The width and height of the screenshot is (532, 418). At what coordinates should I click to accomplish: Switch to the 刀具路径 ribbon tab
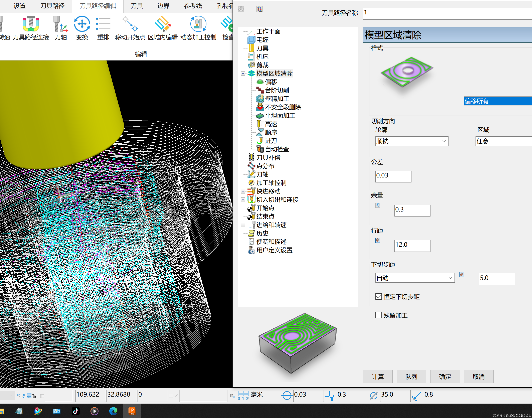(x=52, y=6)
